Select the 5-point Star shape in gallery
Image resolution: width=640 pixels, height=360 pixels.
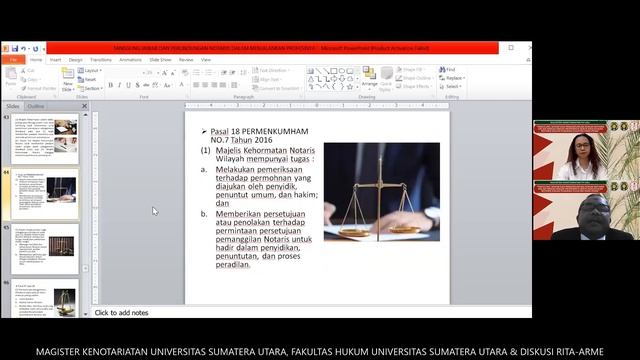click(x=350, y=87)
